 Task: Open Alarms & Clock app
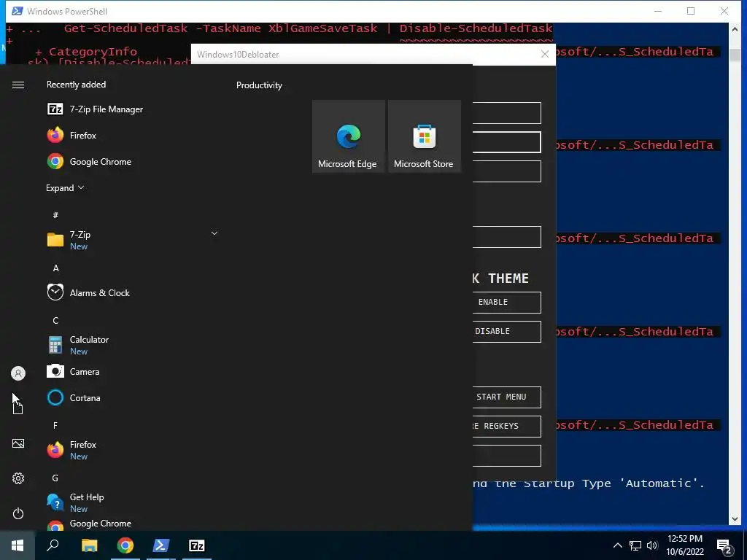pos(88,292)
